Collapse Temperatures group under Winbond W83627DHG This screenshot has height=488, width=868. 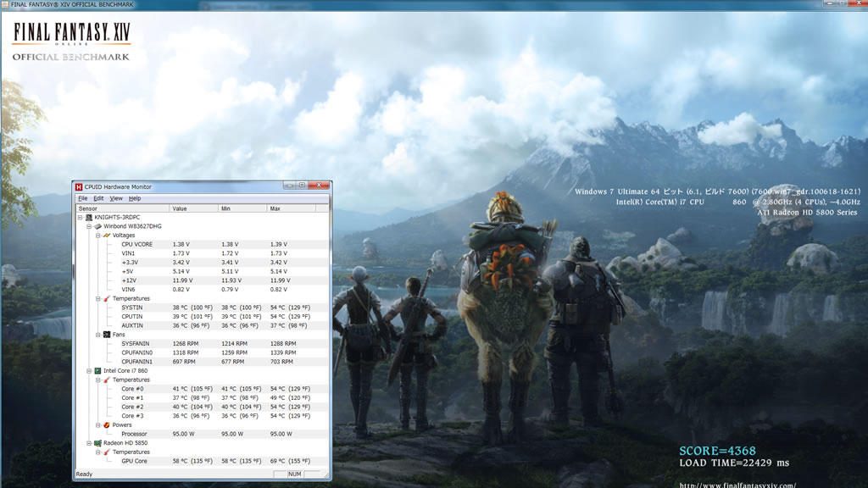[98, 299]
